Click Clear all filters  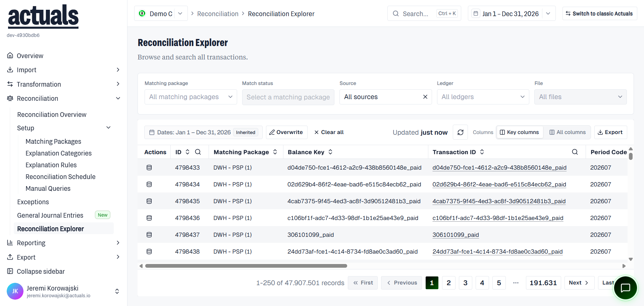(329, 132)
